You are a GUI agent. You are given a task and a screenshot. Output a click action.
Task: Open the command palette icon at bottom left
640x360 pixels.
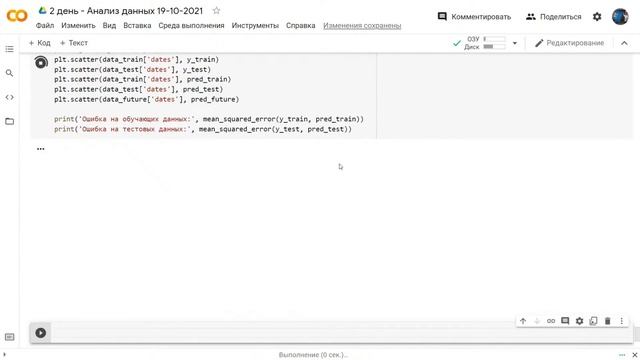point(9,337)
